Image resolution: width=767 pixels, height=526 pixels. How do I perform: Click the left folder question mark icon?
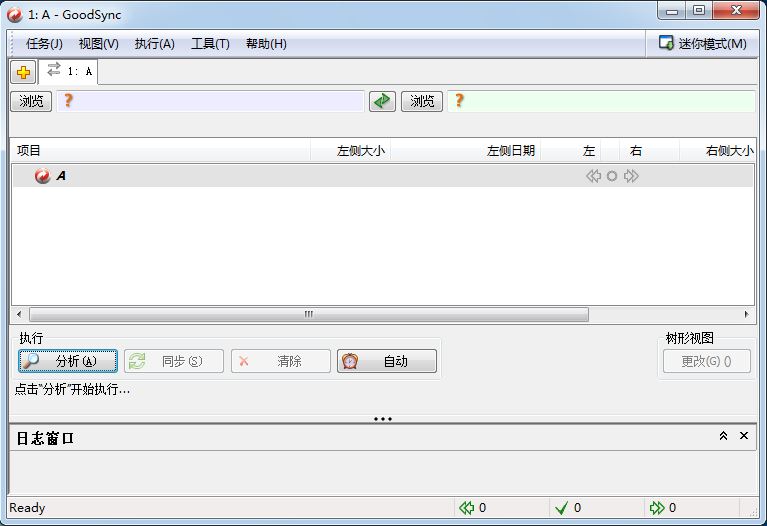[x=68, y=100]
